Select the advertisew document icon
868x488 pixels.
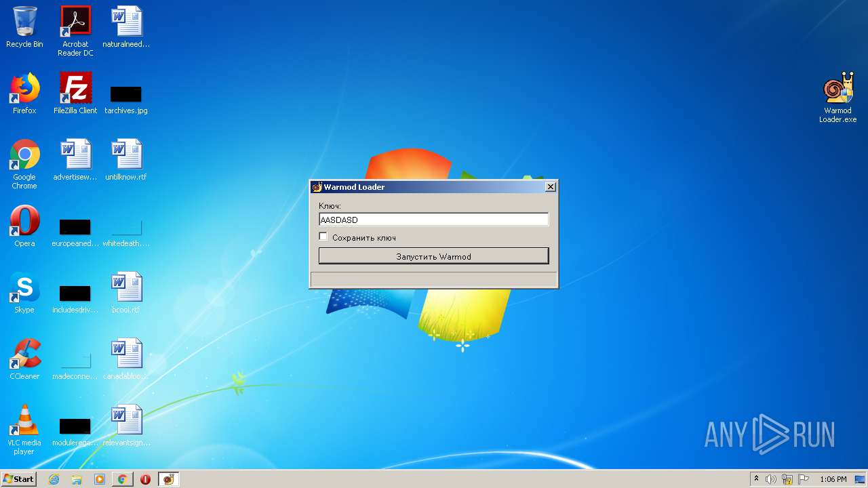[x=75, y=160]
